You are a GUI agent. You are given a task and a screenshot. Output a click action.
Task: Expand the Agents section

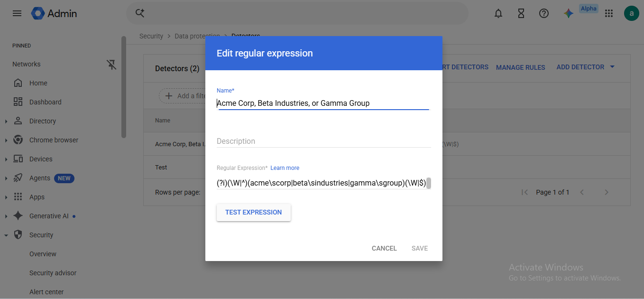(6, 178)
